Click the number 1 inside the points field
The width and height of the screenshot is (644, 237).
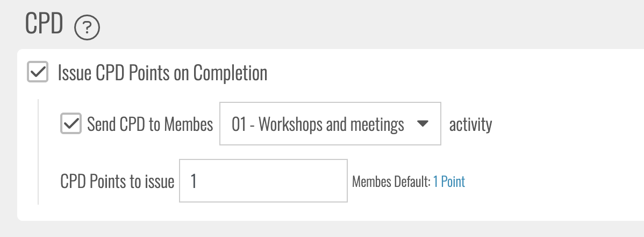click(194, 182)
